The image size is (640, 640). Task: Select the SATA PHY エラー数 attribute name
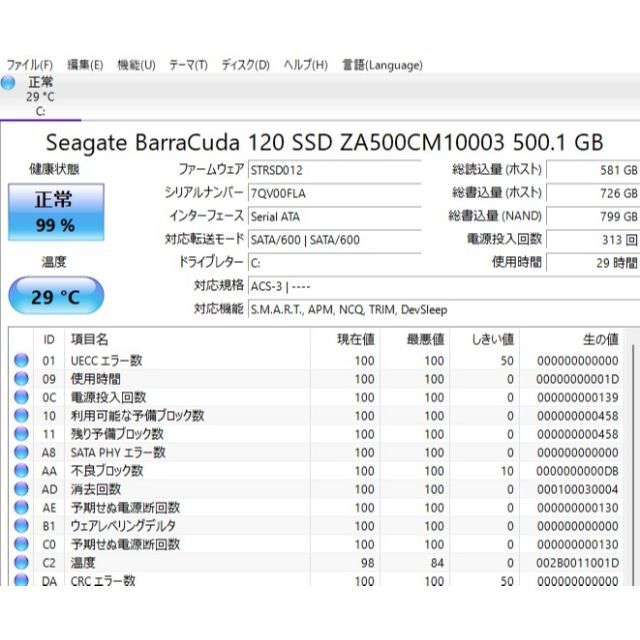point(118,452)
